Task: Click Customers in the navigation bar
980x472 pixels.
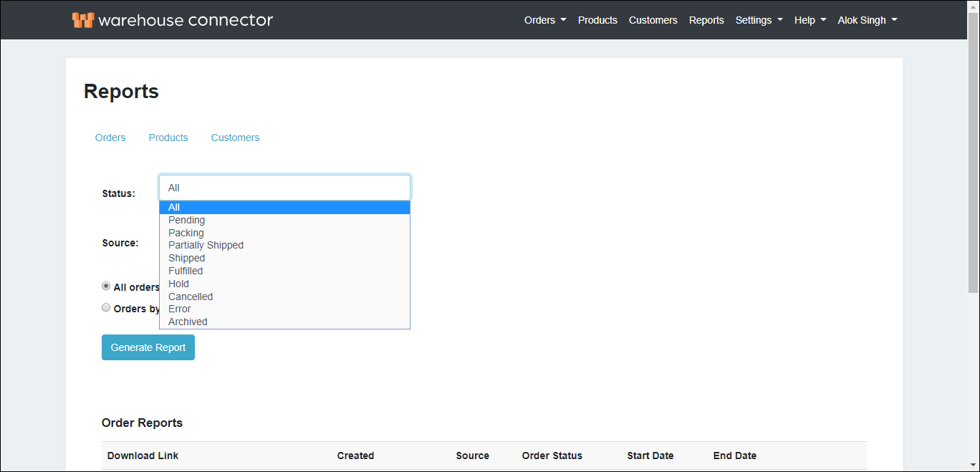Action: click(x=653, y=20)
